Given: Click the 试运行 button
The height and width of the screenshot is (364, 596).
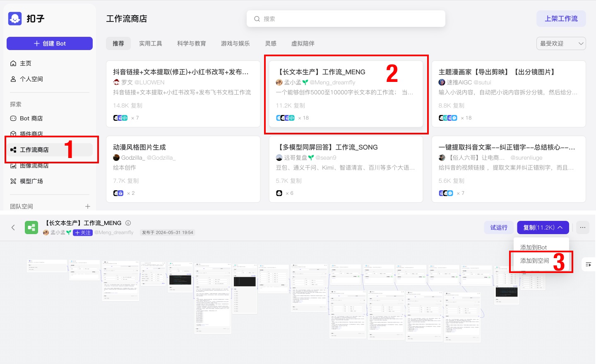Looking at the screenshot, I should pyautogui.click(x=499, y=227).
